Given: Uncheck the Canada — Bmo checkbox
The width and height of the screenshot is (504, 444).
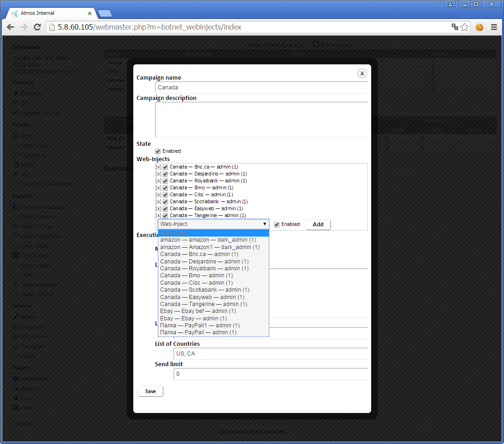Looking at the screenshot, I should pos(165,188).
